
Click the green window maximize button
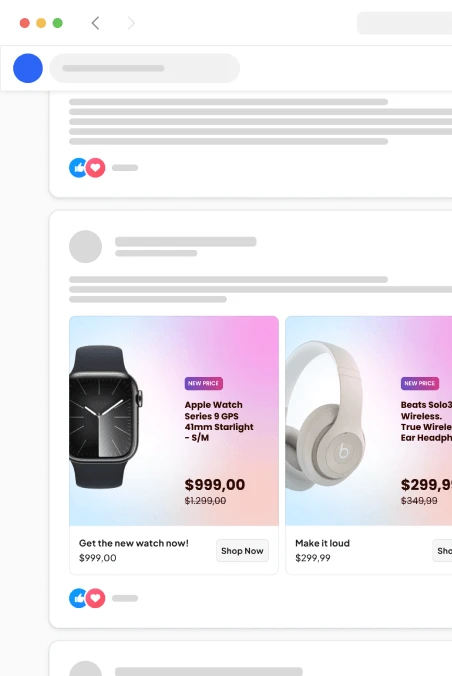point(57,23)
